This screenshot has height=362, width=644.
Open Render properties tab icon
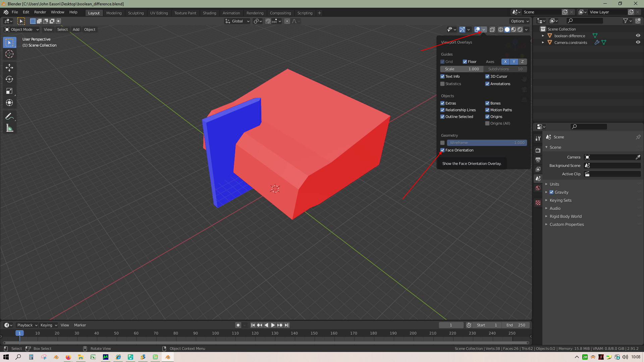click(538, 150)
